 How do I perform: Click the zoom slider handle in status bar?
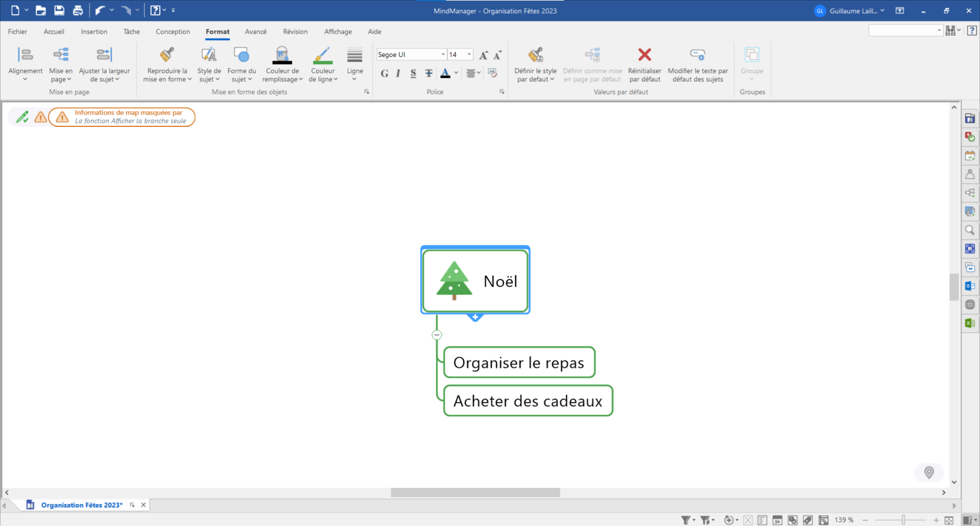click(903, 520)
